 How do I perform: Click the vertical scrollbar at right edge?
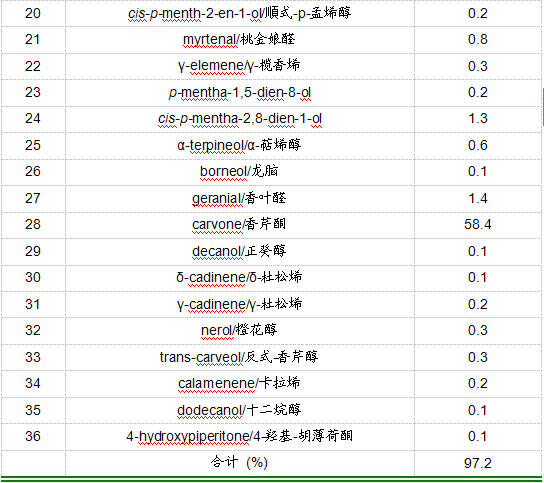(542, 108)
